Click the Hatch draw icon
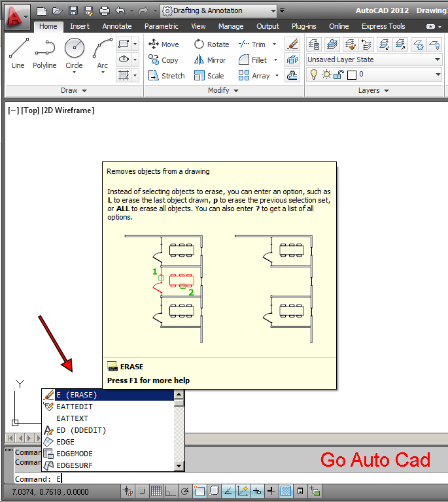448x502 pixels. (124, 75)
